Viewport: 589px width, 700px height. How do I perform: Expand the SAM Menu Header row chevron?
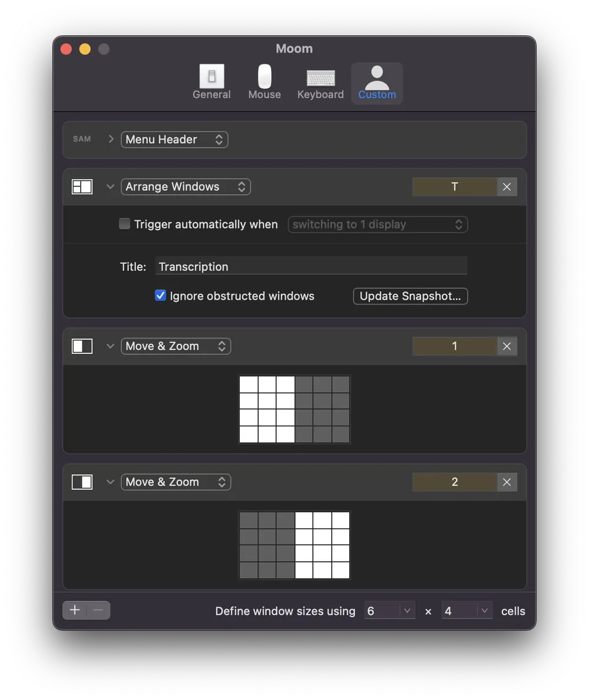click(x=111, y=140)
